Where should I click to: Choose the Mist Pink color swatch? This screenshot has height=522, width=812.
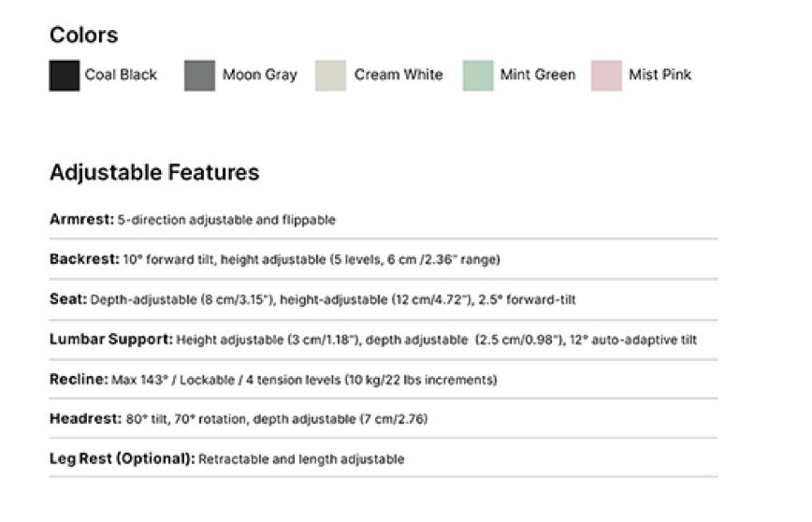(x=606, y=76)
